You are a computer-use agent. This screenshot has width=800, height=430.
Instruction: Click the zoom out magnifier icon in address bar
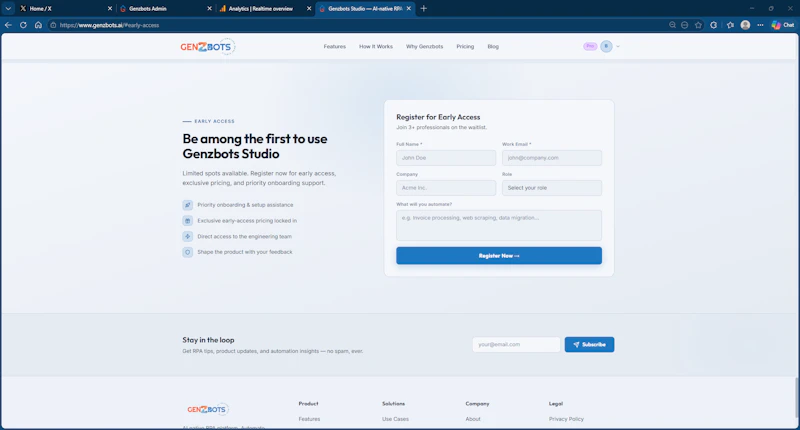[x=672, y=25]
